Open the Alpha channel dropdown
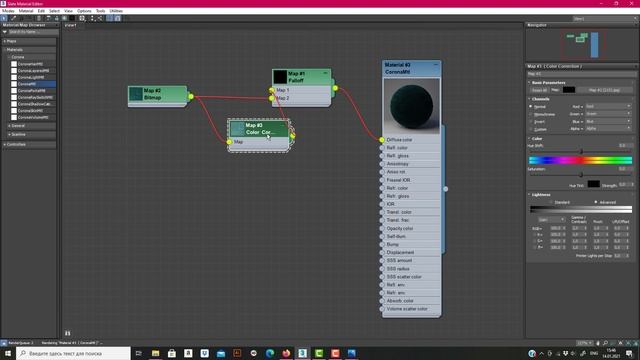Image resolution: width=640 pixels, height=360 pixels. (x=608, y=129)
